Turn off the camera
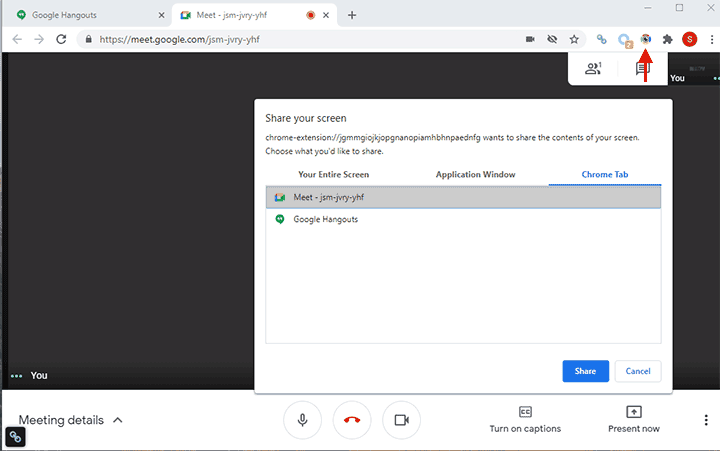The image size is (720, 451). click(x=401, y=420)
